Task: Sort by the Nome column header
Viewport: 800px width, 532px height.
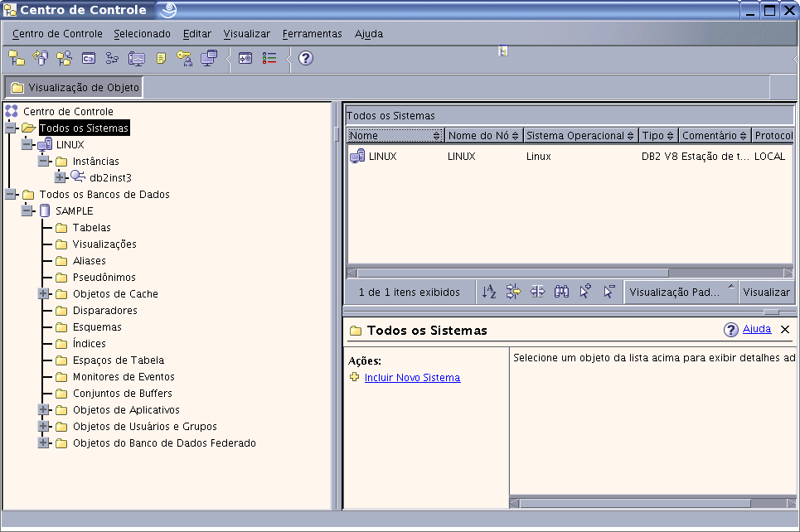Action: 395,135
